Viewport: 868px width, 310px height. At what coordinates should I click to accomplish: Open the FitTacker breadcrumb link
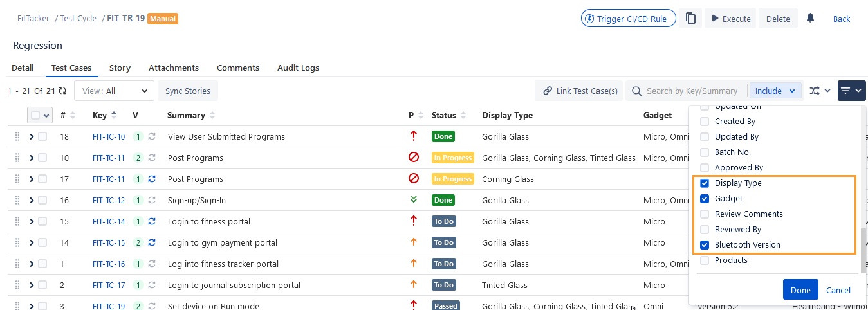coord(32,19)
